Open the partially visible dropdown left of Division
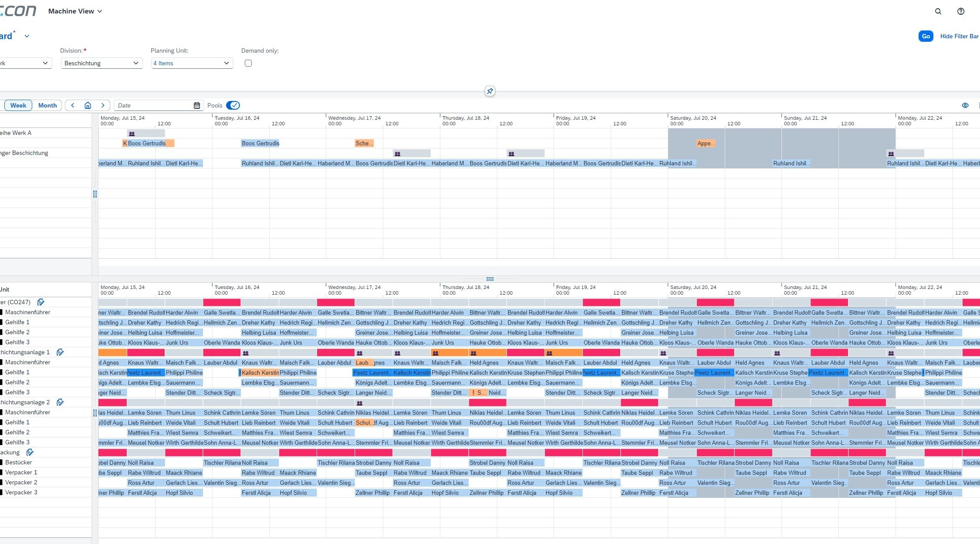980x544 pixels. [25, 63]
